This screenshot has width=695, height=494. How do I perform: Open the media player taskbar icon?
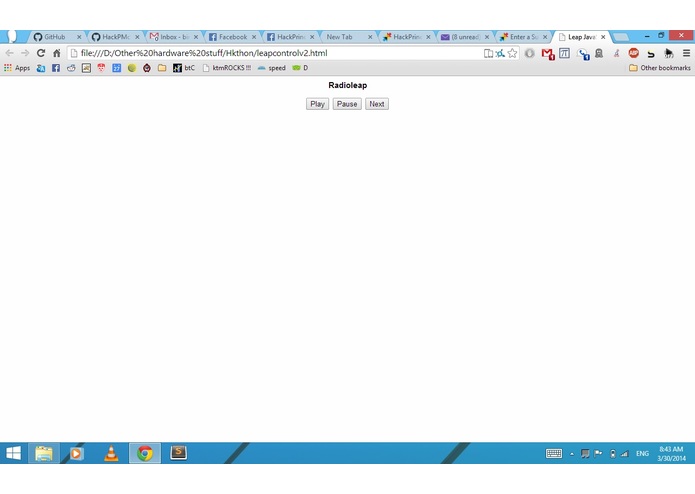coord(76,453)
